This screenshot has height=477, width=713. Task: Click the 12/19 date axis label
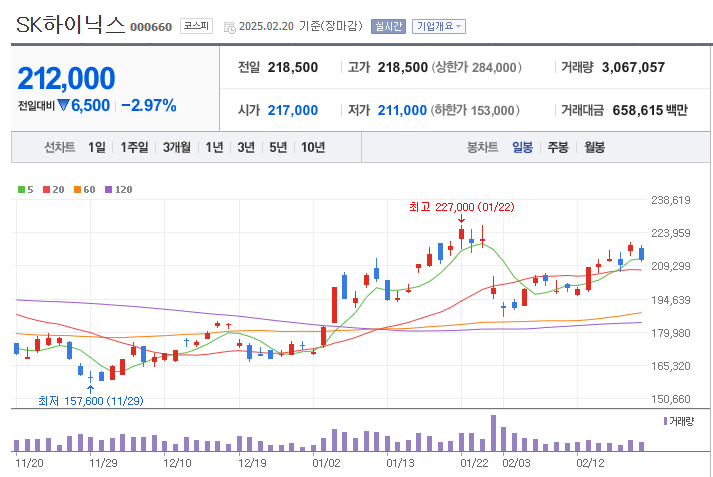pos(252,463)
